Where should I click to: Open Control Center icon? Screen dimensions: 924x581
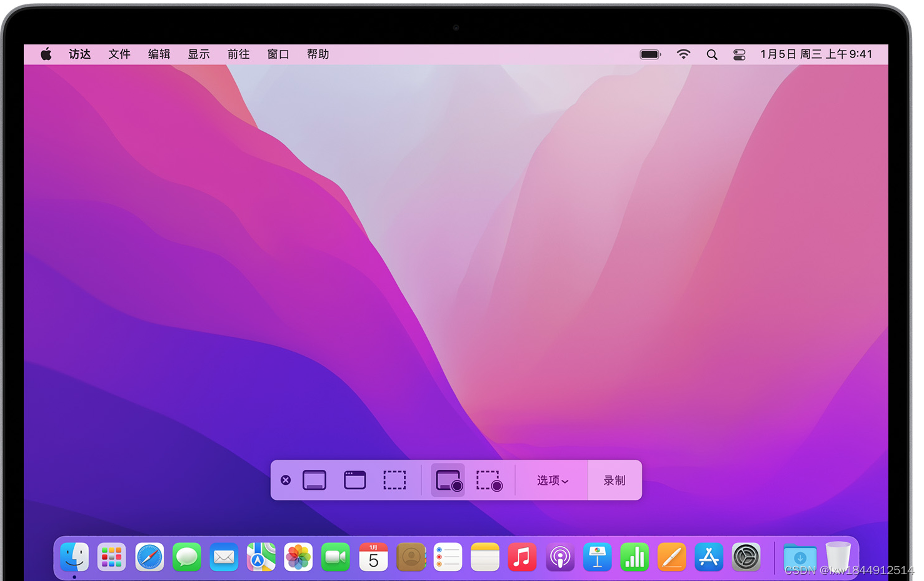point(740,54)
